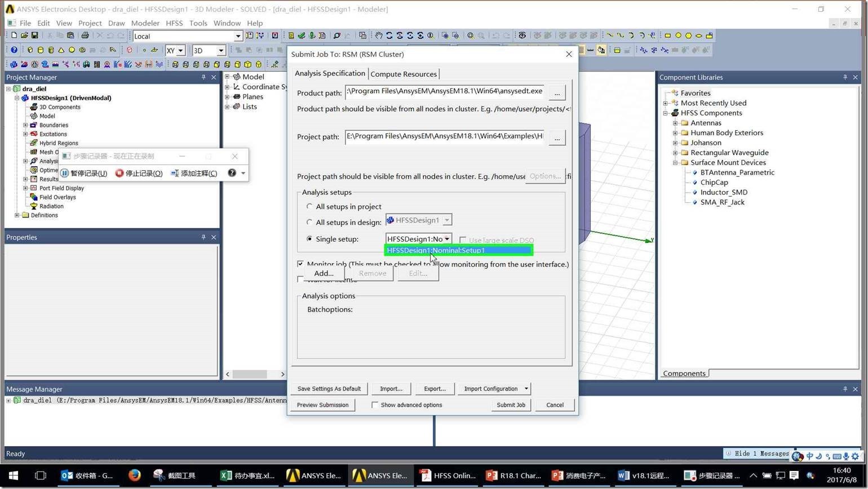Open Firefox from the taskbar
This screenshot has height=489, width=868.
[134, 475]
